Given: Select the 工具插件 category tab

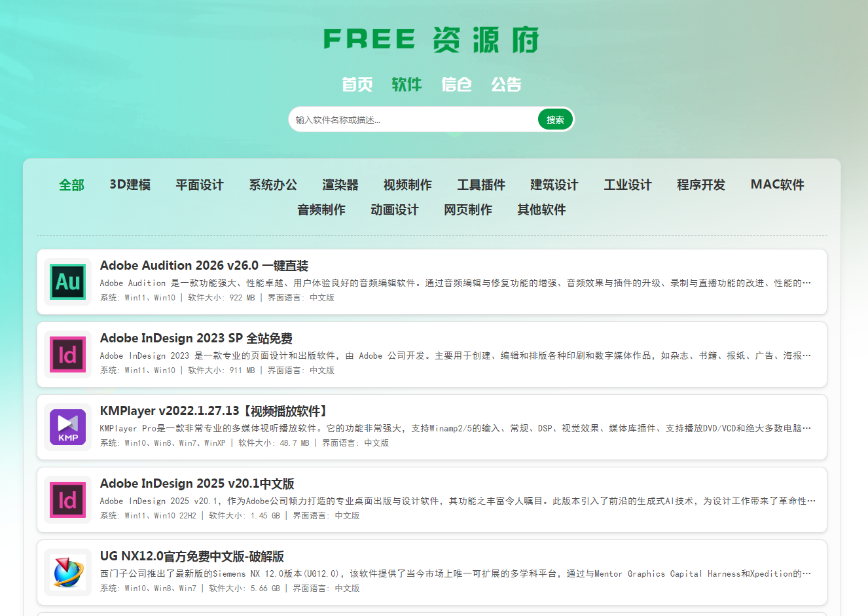Looking at the screenshot, I should pyautogui.click(x=481, y=185).
